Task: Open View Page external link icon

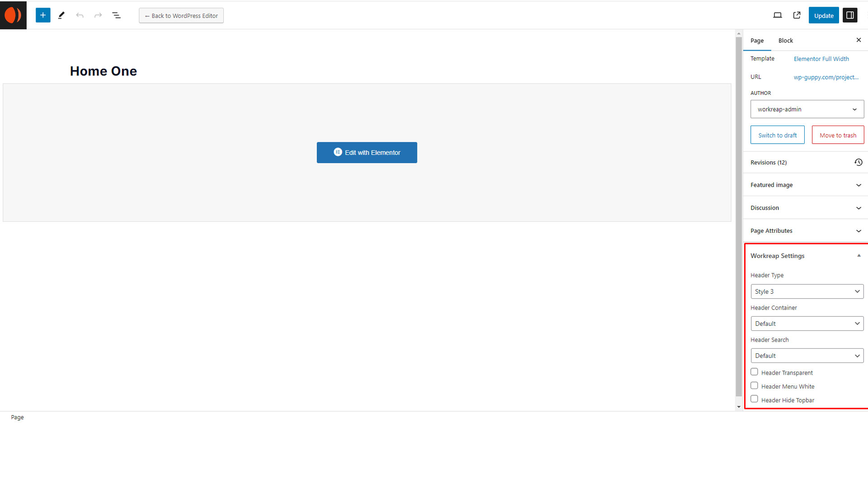Action: click(797, 15)
